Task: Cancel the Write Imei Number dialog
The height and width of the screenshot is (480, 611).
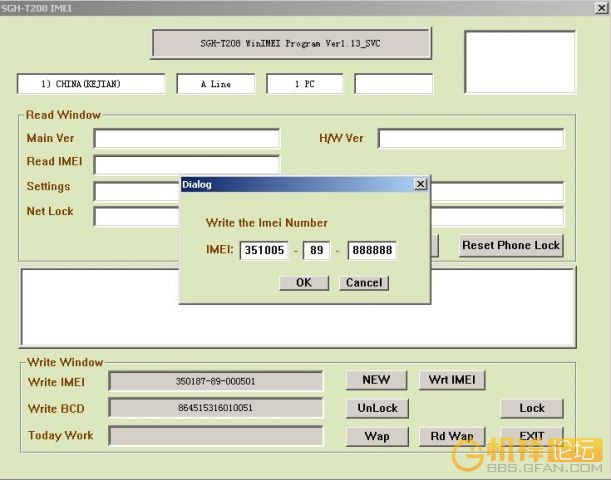Action: point(364,283)
